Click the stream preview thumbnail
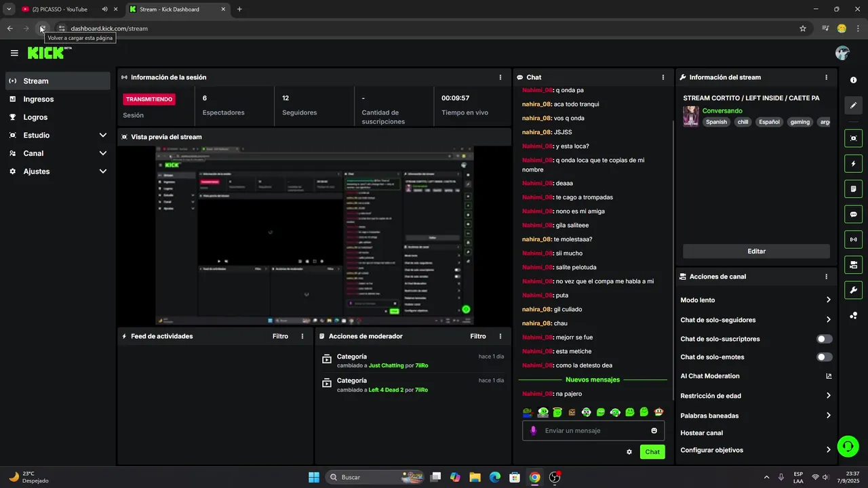The height and width of the screenshot is (488, 868). [x=315, y=235]
